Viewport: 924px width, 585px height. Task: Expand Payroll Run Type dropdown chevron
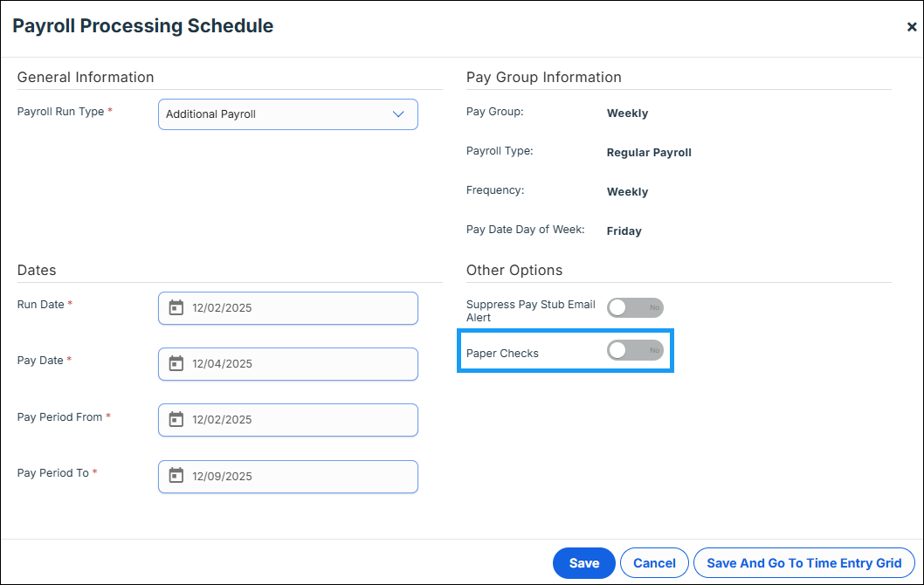pyautogui.click(x=398, y=114)
